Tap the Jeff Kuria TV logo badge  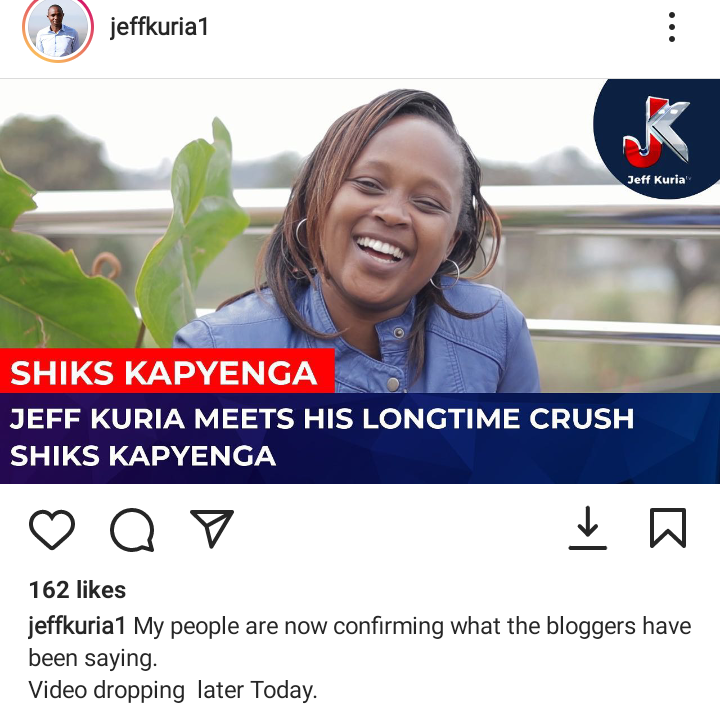click(656, 139)
